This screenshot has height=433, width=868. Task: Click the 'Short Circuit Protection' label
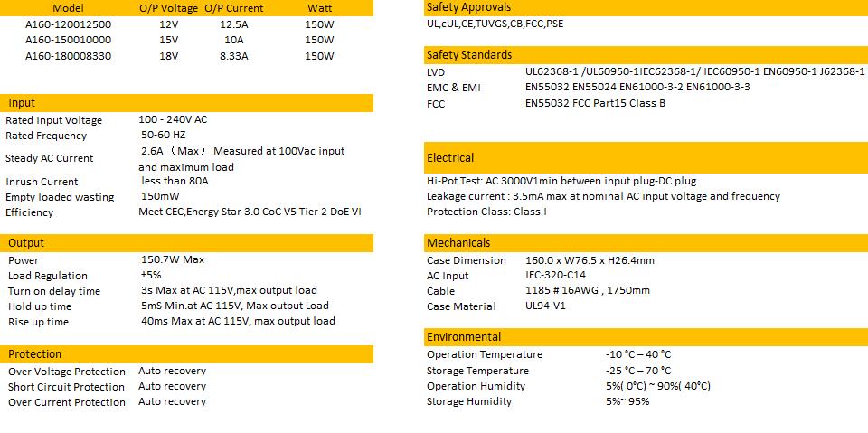click(x=66, y=387)
